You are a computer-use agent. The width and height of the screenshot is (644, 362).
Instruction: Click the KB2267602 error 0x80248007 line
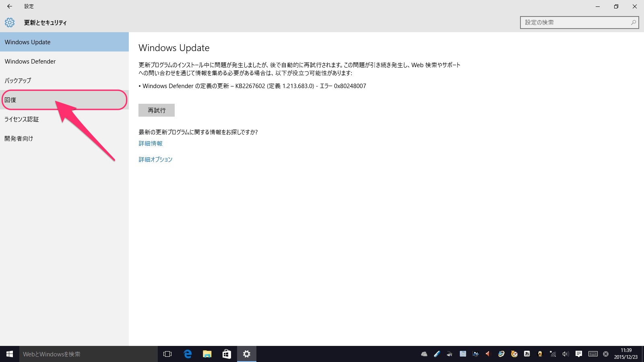tap(252, 86)
